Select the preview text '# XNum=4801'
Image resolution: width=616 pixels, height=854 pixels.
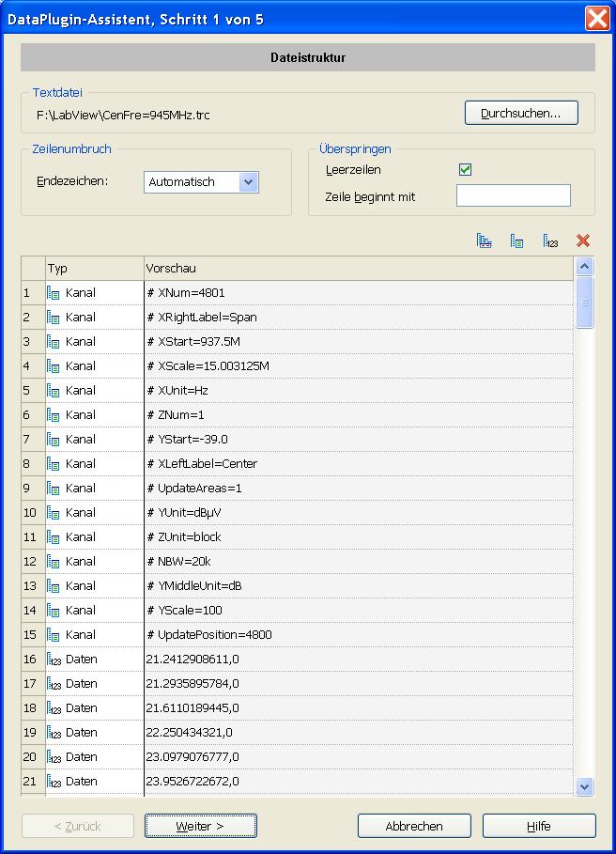[186, 293]
